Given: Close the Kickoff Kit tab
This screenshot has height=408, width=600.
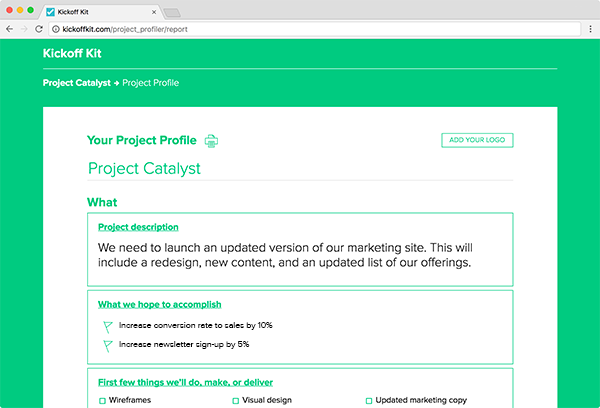Looking at the screenshot, I should tap(154, 12).
